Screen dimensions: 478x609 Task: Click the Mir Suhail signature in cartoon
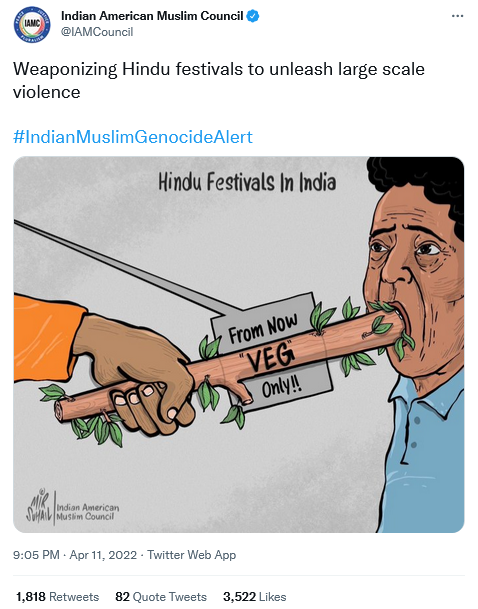click(39, 506)
